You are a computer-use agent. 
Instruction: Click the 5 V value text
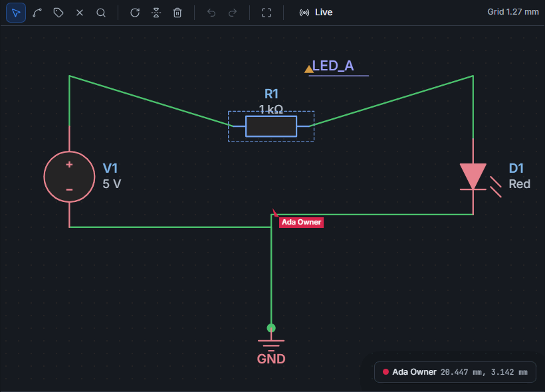pos(112,184)
